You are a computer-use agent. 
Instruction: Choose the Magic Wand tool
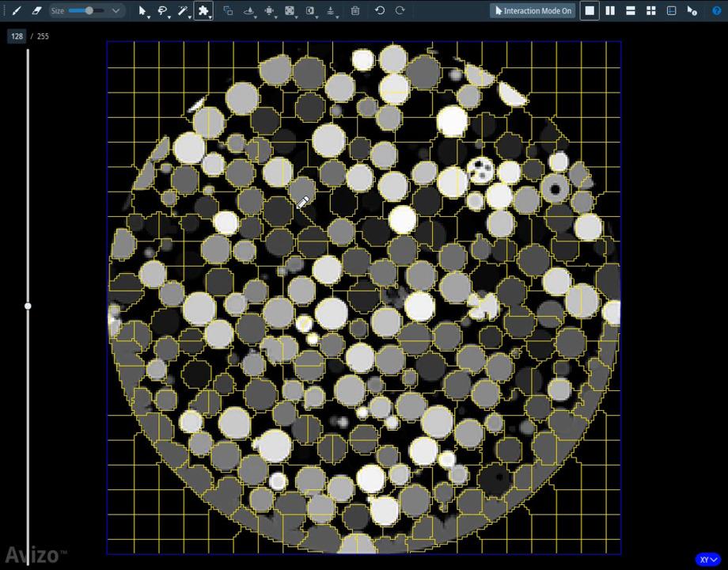click(x=183, y=11)
